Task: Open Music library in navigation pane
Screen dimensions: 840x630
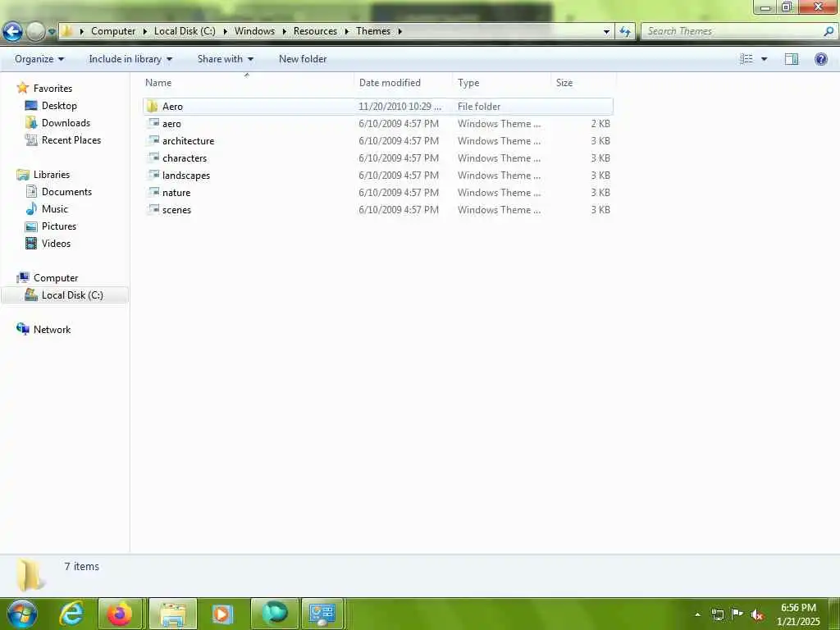Action: [x=55, y=209]
